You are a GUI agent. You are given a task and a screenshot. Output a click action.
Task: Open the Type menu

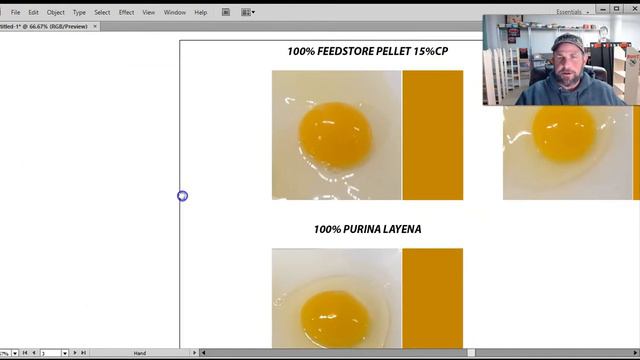click(x=79, y=12)
